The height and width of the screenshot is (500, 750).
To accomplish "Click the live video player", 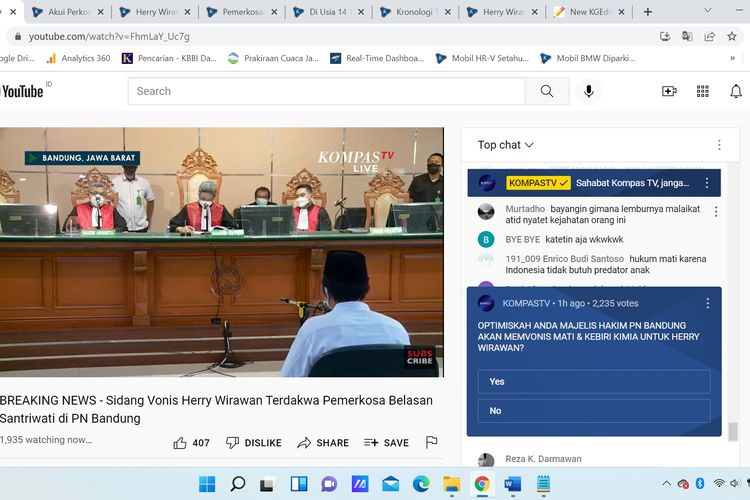I will (221, 252).
